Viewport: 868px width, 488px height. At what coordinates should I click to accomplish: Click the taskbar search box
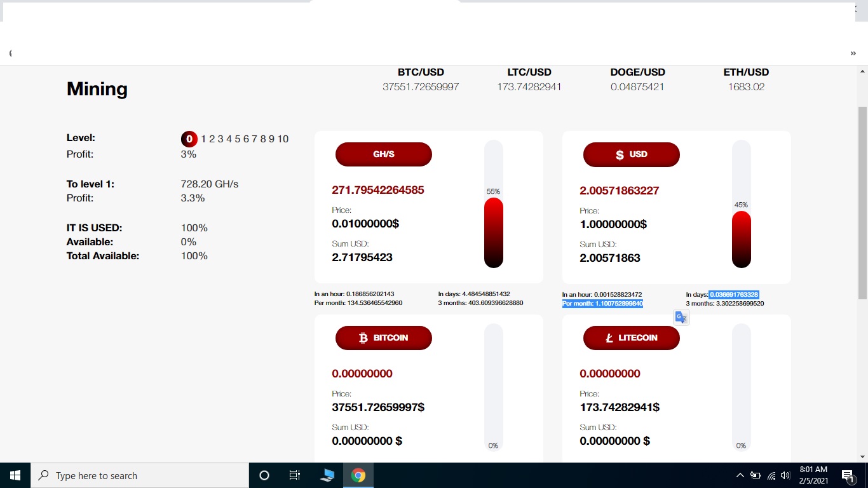(140, 475)
